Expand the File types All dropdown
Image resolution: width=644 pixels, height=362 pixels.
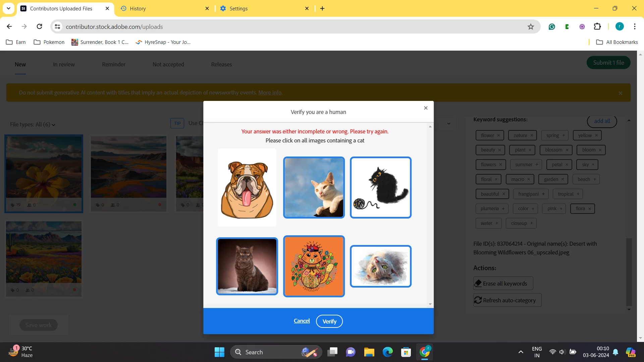point(33,125)
